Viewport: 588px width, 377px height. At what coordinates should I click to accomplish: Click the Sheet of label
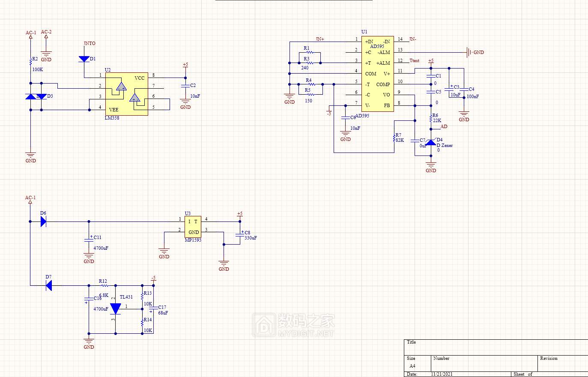click(x=522, y=374)
